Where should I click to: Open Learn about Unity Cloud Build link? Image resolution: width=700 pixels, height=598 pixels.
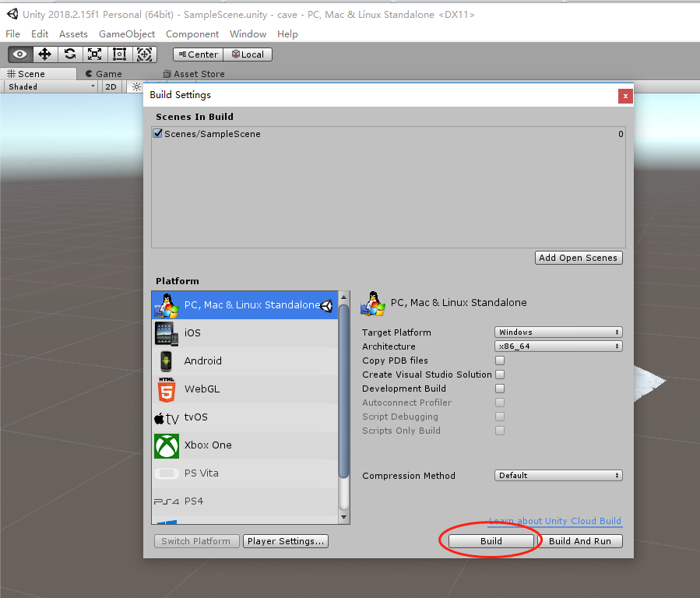pos(555,521)
